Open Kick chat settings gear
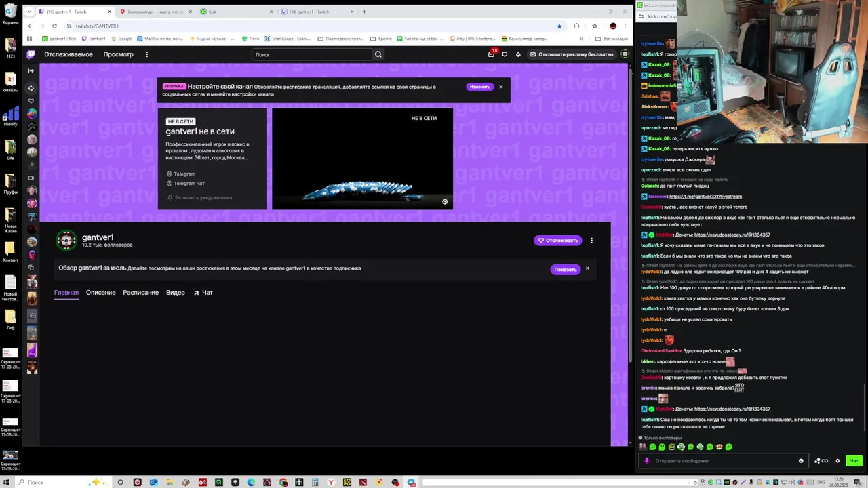 pos(837,461)
